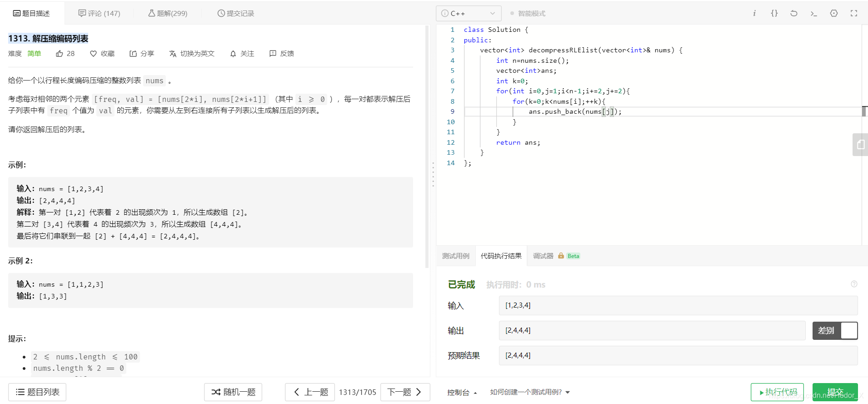Open the terminal prompt icon

[814, 13]
